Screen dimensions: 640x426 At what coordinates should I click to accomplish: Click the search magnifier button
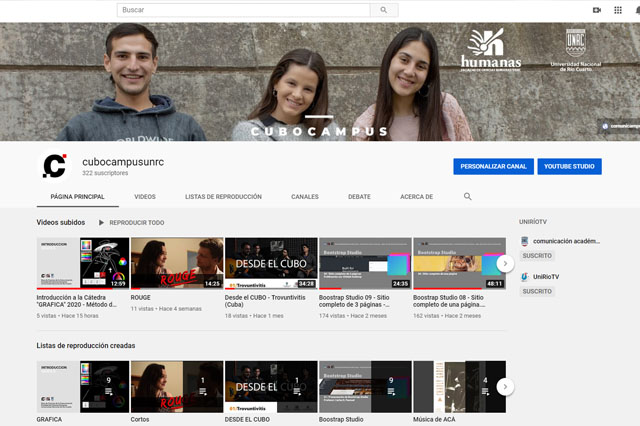click(x=384, y=10)
